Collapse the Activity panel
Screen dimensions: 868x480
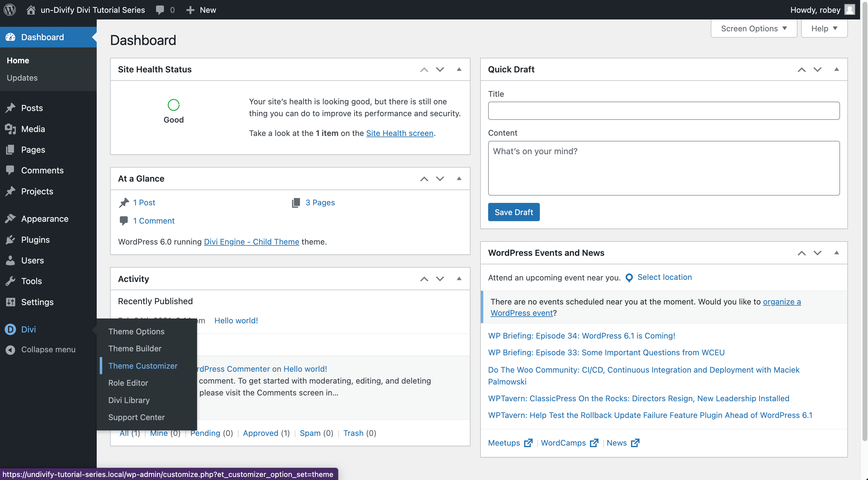click(x=459, y=278)
